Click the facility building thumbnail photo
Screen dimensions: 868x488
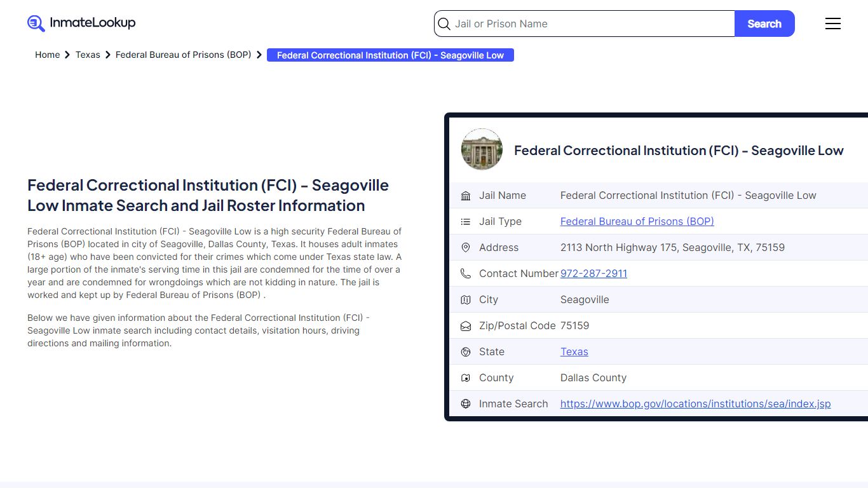(482, 149)
